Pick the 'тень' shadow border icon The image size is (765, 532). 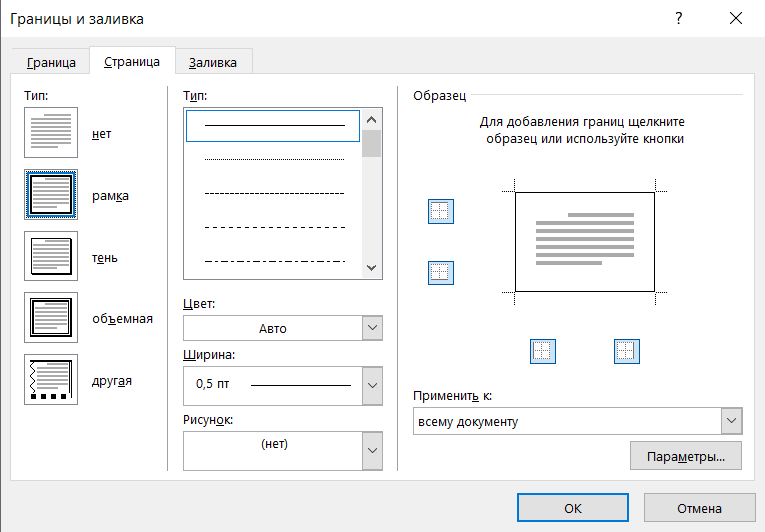coord(51,256)
